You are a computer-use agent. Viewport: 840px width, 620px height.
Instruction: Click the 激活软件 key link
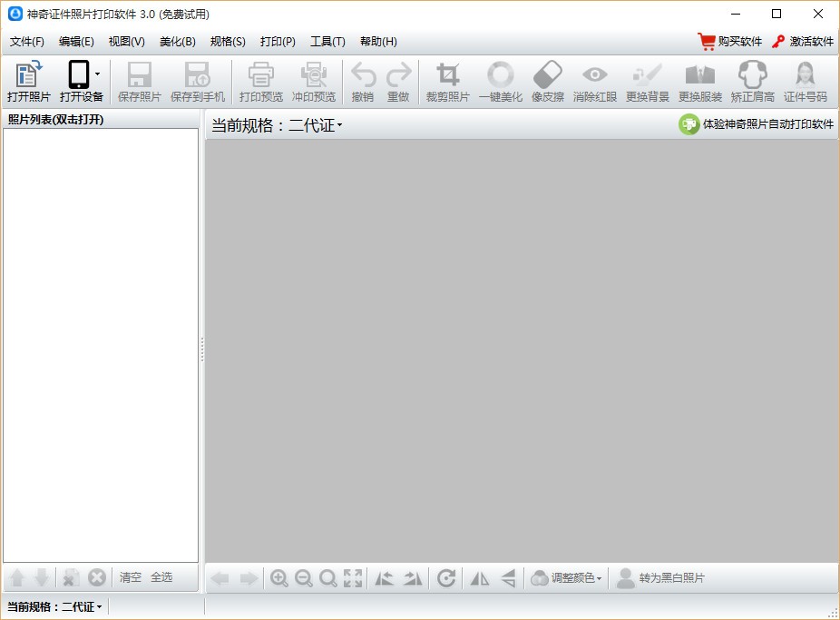coord(803,41)
